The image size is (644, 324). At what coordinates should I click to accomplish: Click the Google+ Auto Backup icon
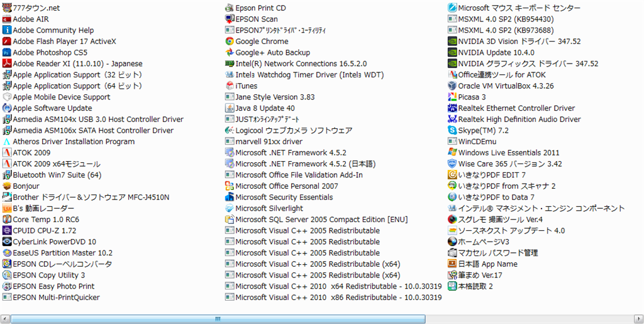(x=230, y=52)
